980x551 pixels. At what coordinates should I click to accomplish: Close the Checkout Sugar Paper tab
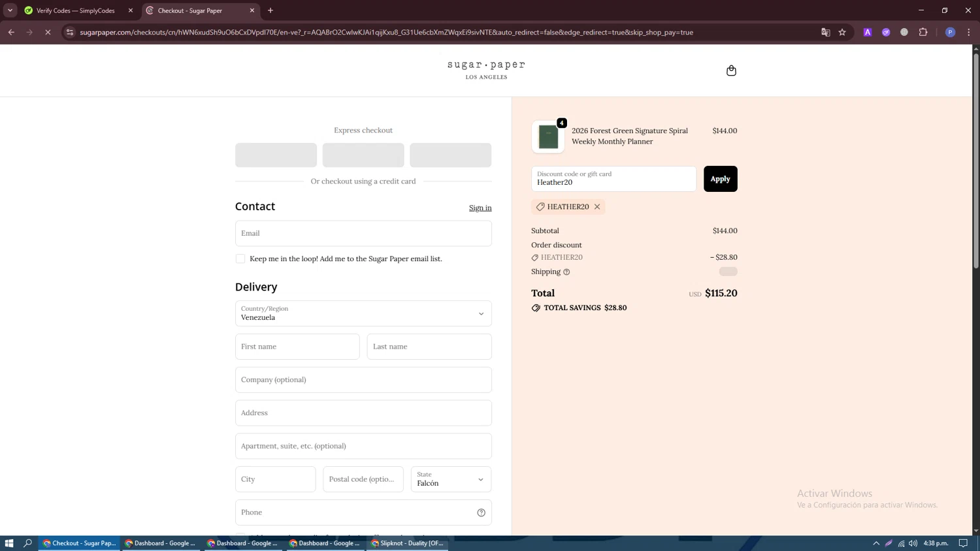[x=252, y=10]
